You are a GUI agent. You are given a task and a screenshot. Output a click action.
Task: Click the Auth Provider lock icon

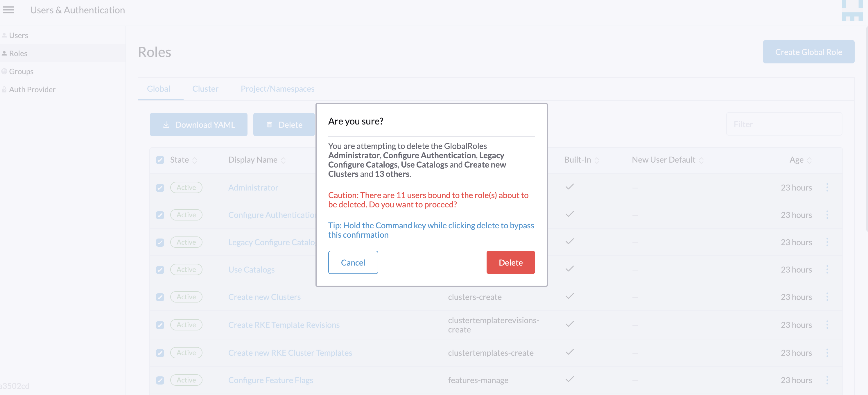pos(4,89)
